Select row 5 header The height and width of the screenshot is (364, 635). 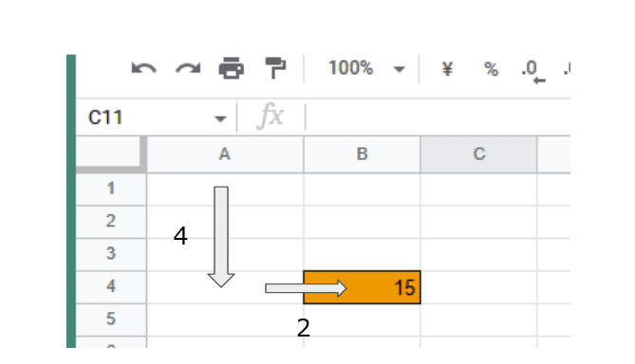click(x=110, y=319)
